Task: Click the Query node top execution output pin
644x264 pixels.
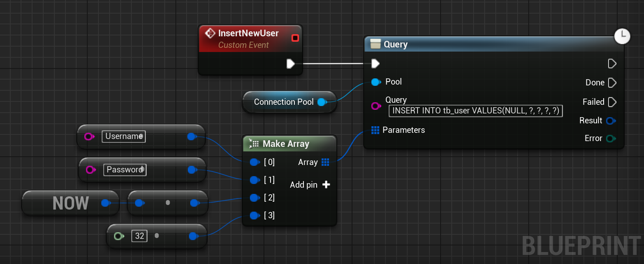Action: [612, 64]
